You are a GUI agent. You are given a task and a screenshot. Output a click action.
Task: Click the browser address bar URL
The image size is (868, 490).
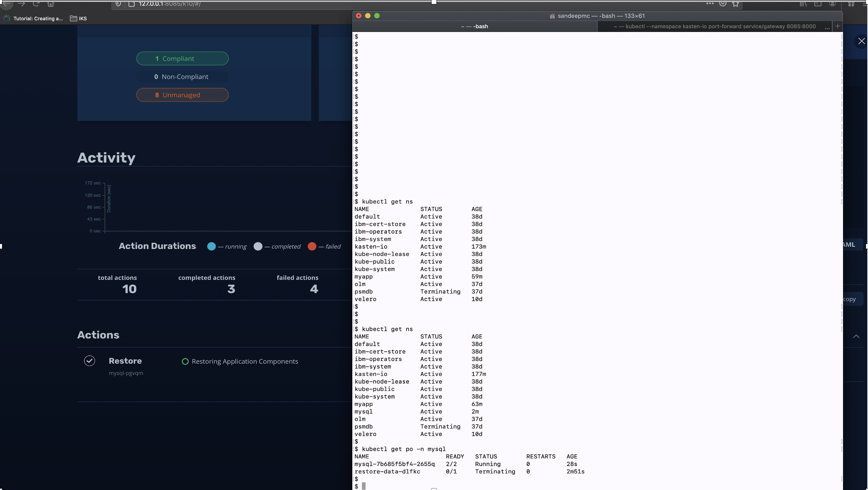169,4
